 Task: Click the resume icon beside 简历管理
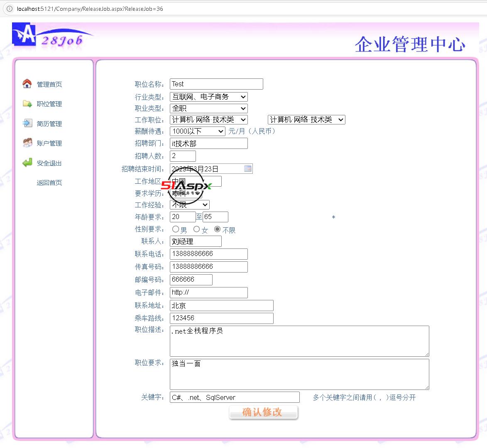(x=27, y=123)
